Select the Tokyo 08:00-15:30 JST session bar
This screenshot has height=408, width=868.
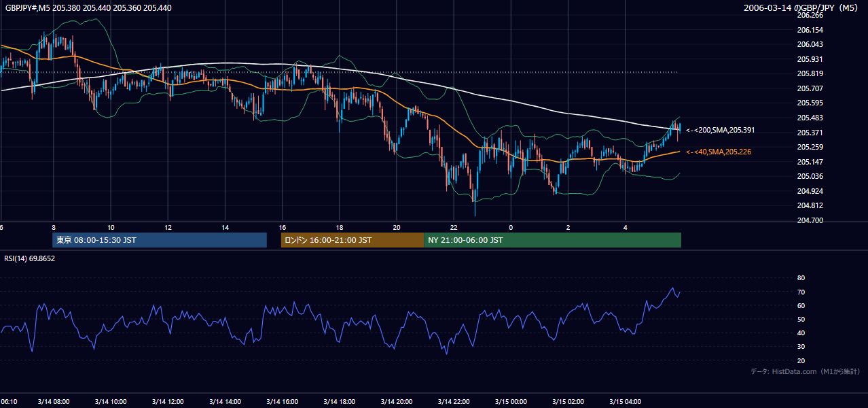pos(160,240)
